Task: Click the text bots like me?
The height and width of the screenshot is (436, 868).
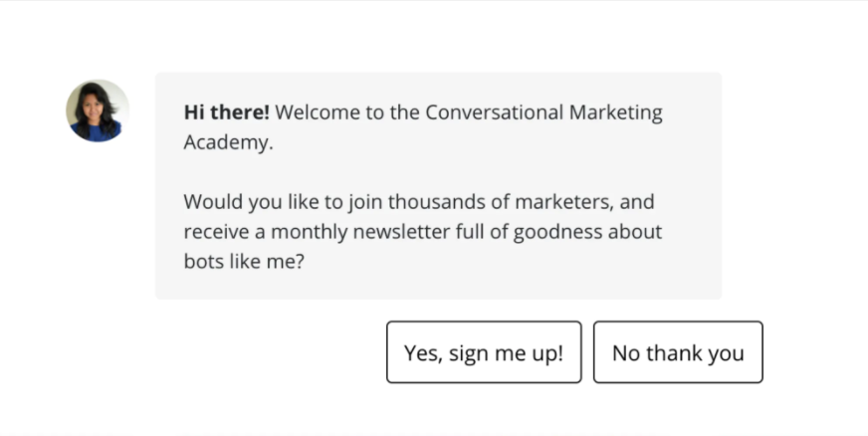Action: click(244, 261)
